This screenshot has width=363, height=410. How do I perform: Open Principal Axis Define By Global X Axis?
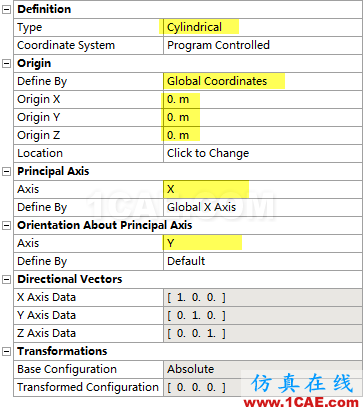(263, 207)
